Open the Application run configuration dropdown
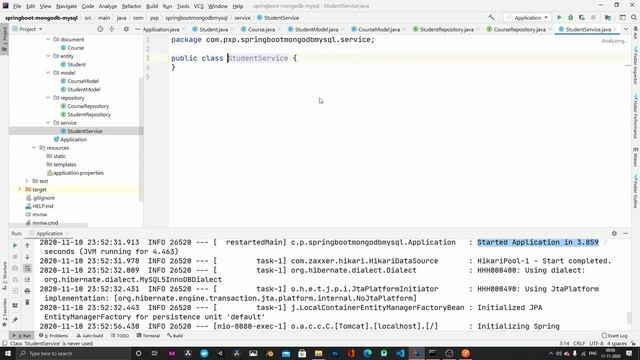The width and height of the screenshot is (640, 360). [x=528, y=18]
